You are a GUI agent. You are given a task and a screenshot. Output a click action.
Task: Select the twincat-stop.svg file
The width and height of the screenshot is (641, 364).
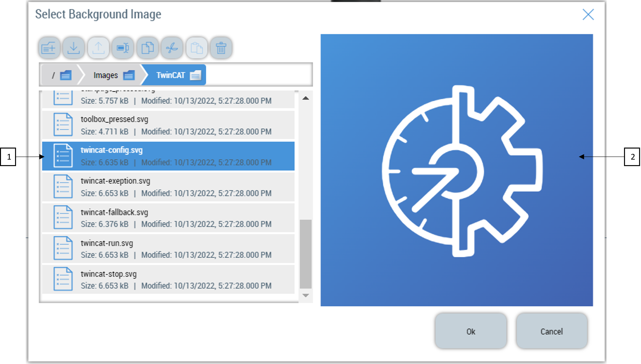168,280
